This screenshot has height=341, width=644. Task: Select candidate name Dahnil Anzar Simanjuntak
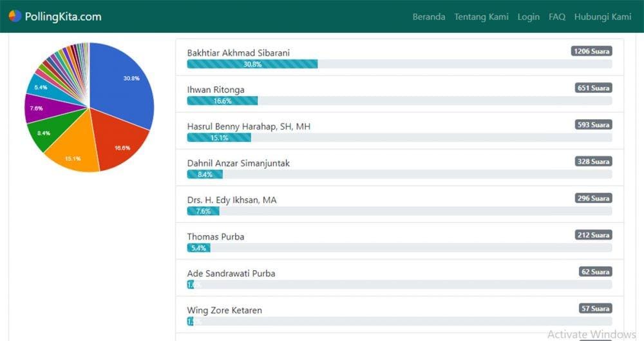[238, 163]
